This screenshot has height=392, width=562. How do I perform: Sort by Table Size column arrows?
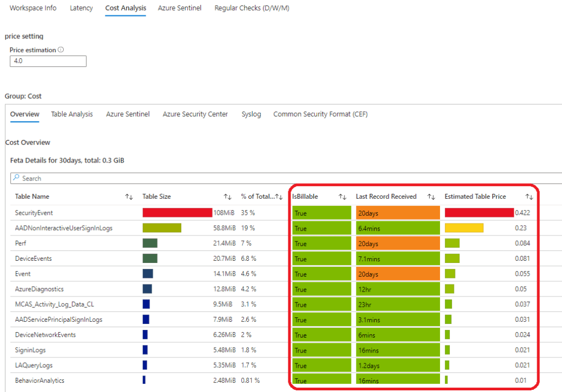pyautogui.click(x=227, y=197)
